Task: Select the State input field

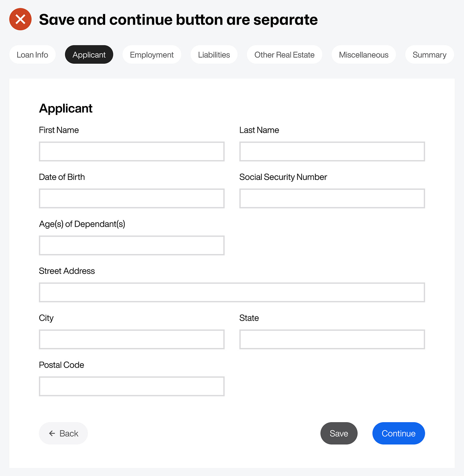Action: click(332, 339)
